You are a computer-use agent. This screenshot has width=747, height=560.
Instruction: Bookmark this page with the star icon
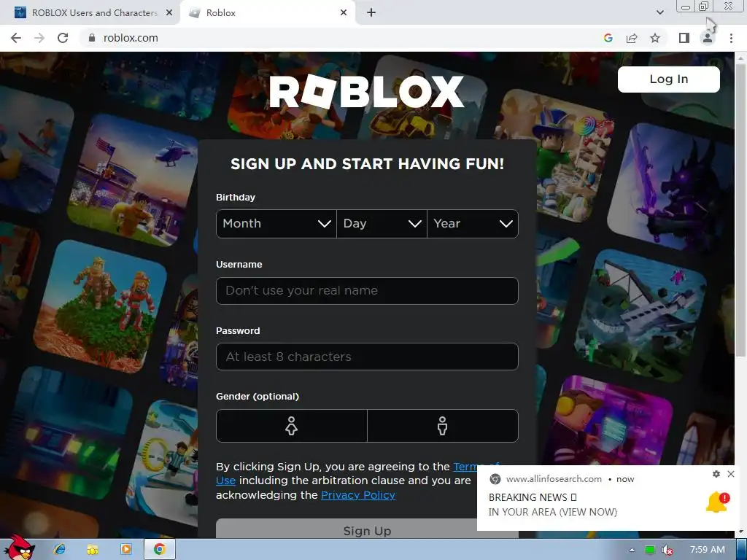click(x=655, y=38)
